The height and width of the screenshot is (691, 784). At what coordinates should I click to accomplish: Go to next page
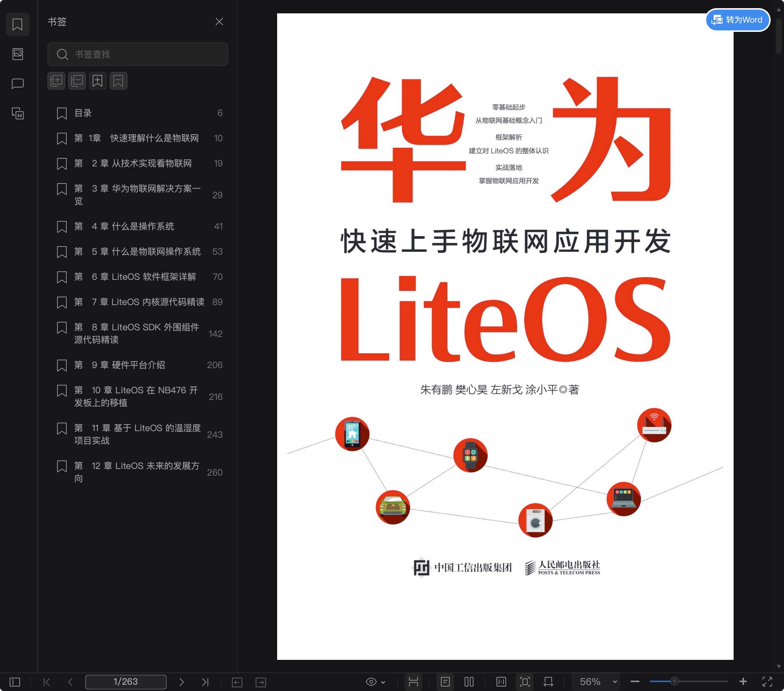[x=182, y=682]
